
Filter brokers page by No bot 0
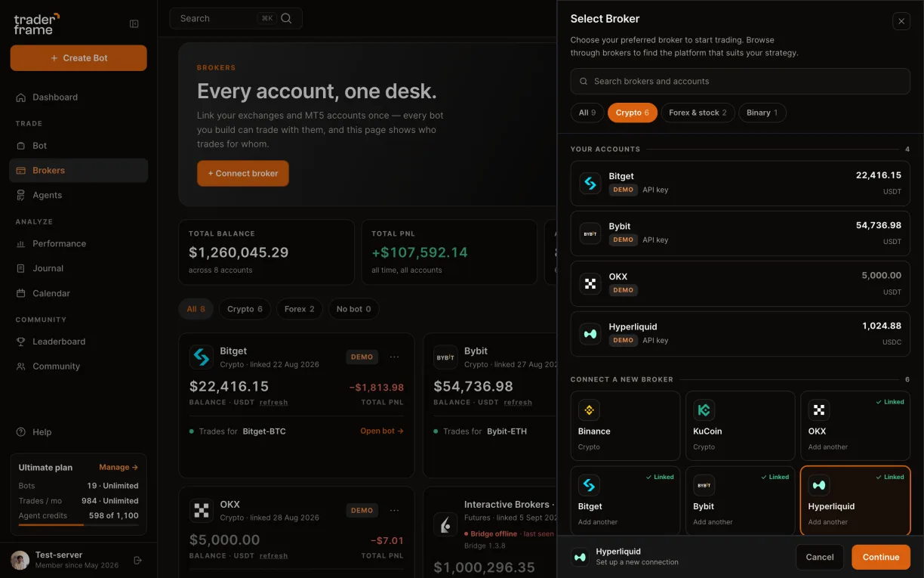353,309
